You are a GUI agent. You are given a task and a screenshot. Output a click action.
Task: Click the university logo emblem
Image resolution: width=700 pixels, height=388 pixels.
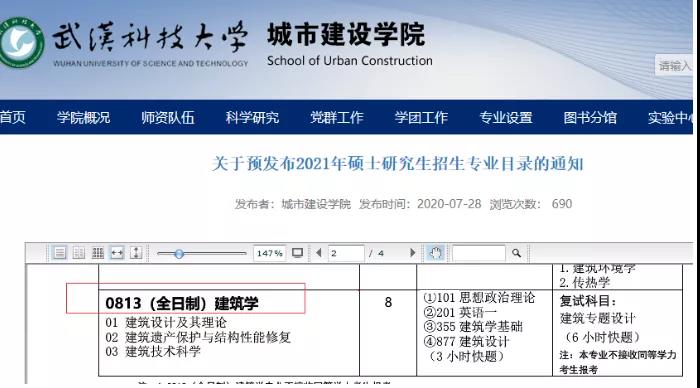pos(21,43)
